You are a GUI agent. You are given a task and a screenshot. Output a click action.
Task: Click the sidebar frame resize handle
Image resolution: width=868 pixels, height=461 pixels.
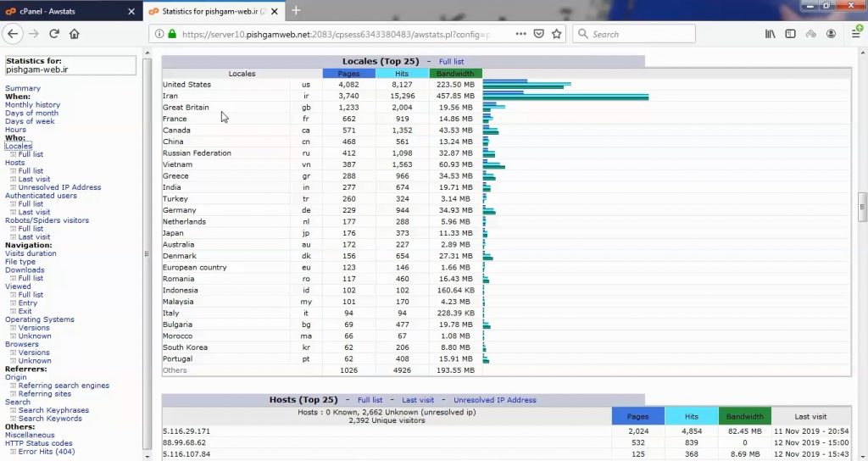pyautogui.click(x=147, y=253)
